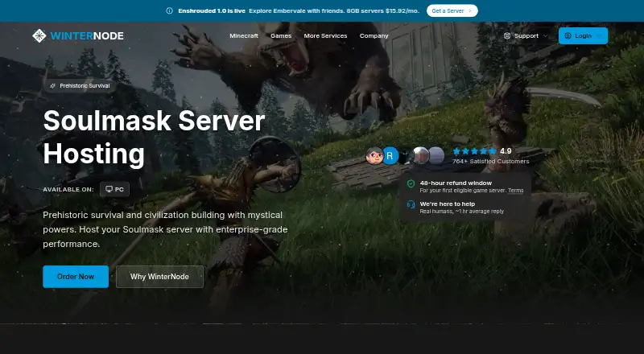Open the Games menu
644x354 pixels.
[x=281, y=35]
